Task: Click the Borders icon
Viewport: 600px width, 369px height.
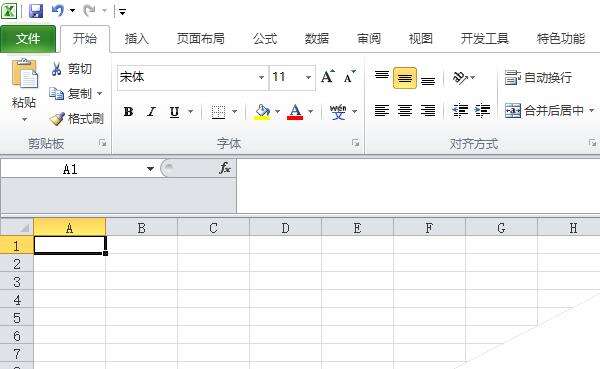Action: 218,112
